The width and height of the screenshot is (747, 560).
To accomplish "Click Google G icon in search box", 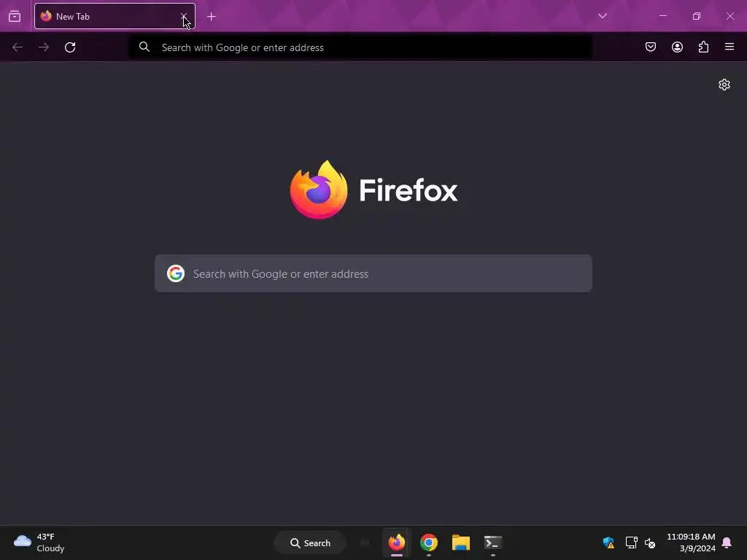I will click(176, 273).
